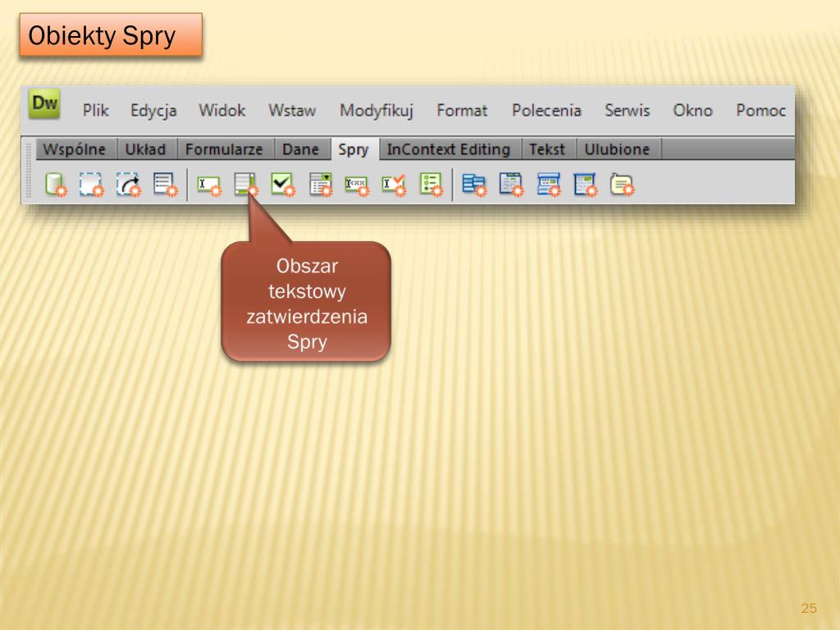840x630 pixels.
Task: Switch to the InContext Editing tab
Action: tap(449, 149)
